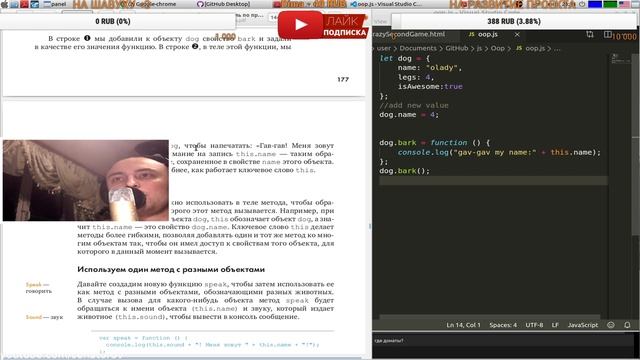This screenshot has width=640, height=360.
Task: Click the feedback smiley icon
Action: click(x=611, y=325)
